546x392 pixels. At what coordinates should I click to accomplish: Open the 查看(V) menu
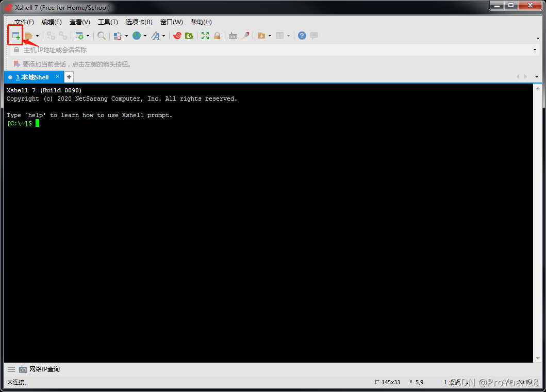[x=80, y=22]
